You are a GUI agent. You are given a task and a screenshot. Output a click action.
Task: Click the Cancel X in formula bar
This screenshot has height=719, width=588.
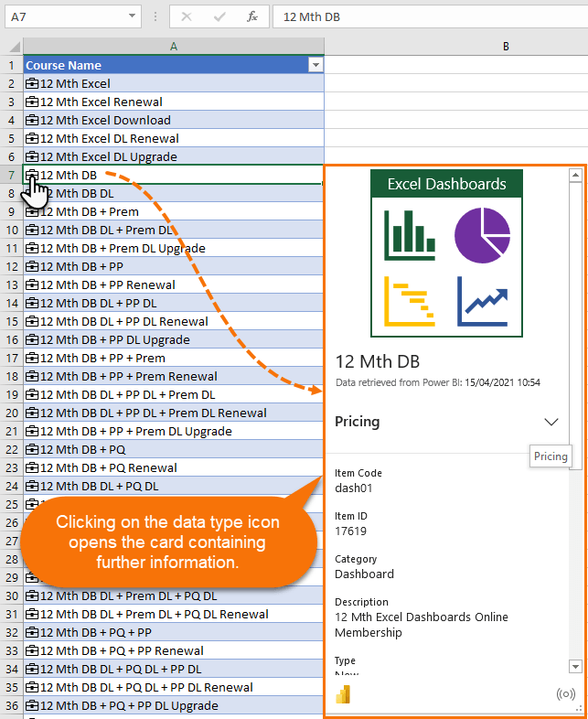186,17
